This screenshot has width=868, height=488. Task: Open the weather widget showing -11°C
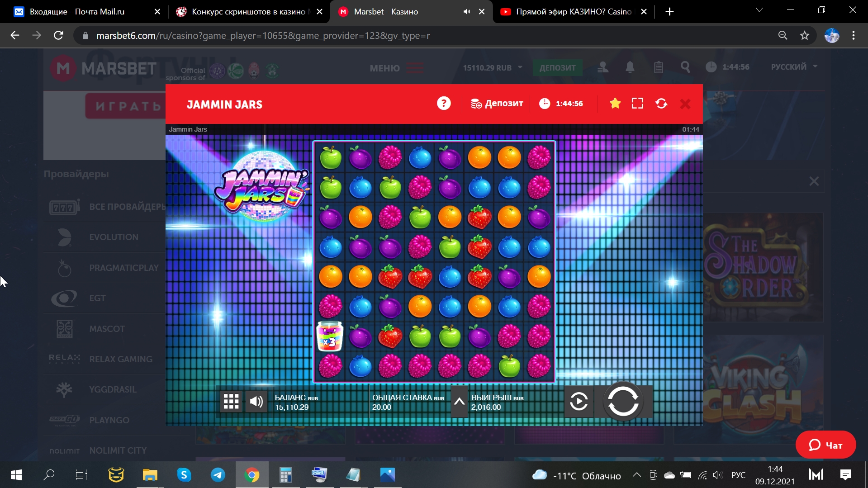pyautogui.click(x=577, y=475)
